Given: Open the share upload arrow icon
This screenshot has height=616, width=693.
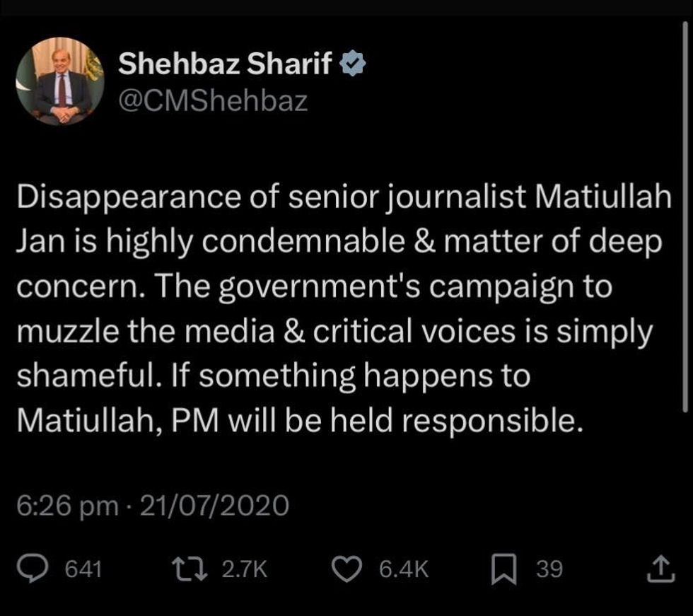Looking at the screenshot, I should click(658, 568).
